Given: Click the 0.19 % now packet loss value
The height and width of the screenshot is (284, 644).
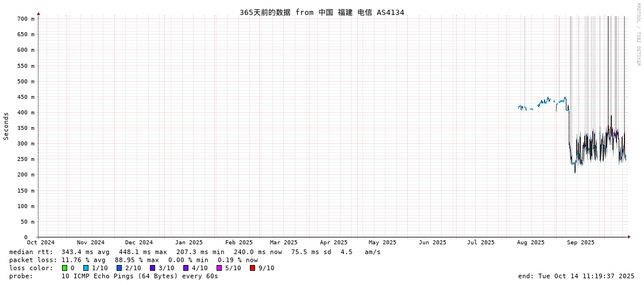Looking at the screenshot, I should click(238, 260).
